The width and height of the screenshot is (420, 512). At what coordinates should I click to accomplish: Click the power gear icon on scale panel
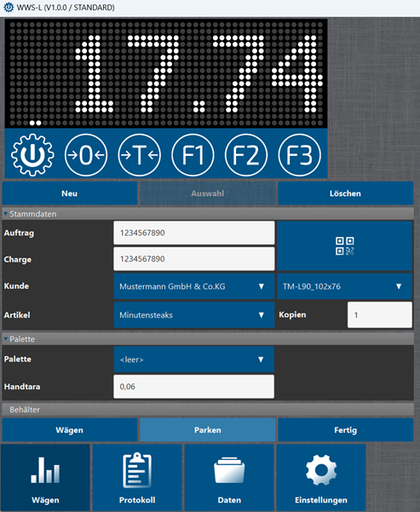[32, 155]
